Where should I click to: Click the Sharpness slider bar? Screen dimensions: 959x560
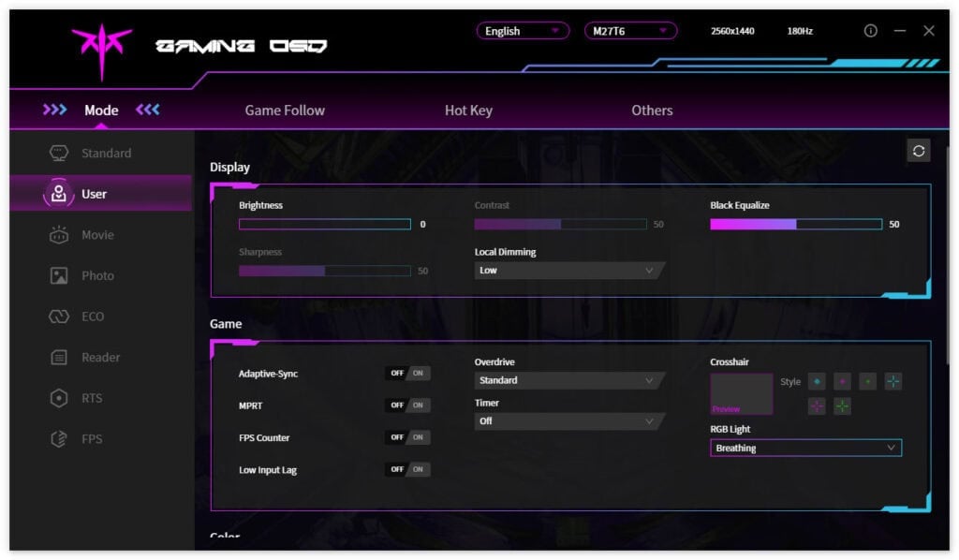(325, 271)
